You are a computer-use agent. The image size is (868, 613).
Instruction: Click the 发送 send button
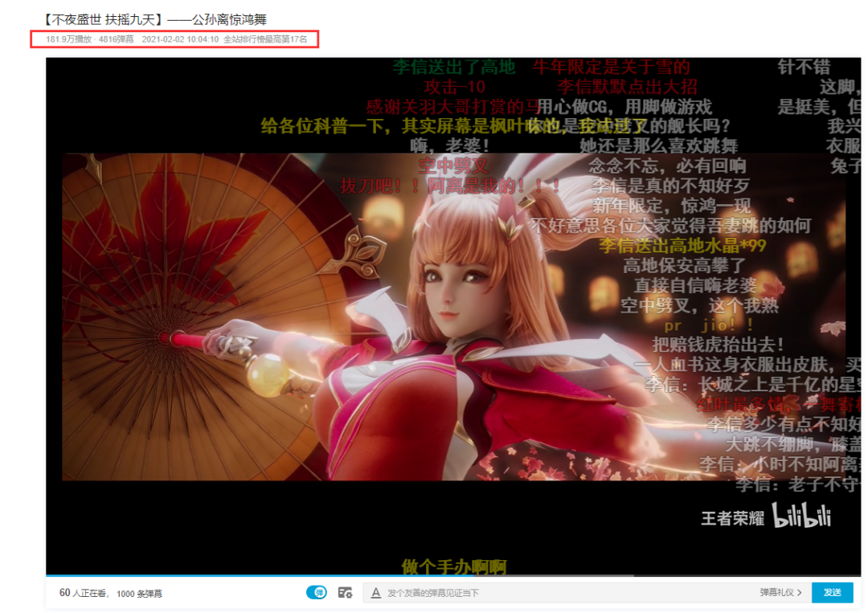click(x=832, y=593)
